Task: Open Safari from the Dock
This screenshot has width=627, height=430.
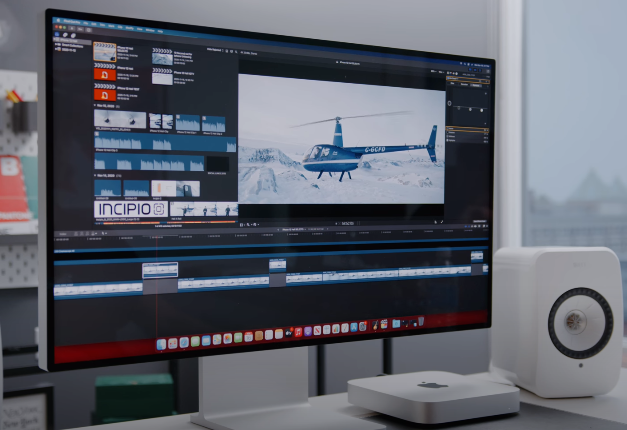Action: pos(184,342)
